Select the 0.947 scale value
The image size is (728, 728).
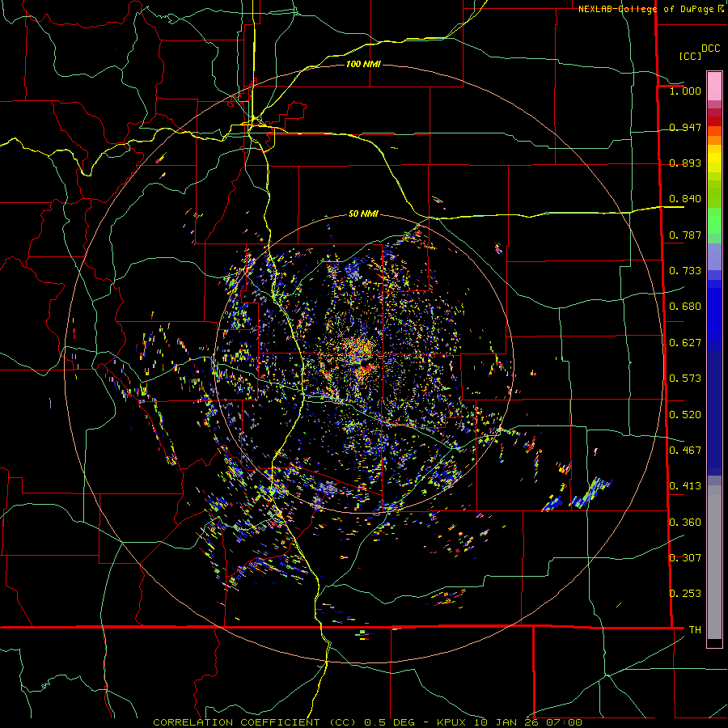tap(685, 127)
